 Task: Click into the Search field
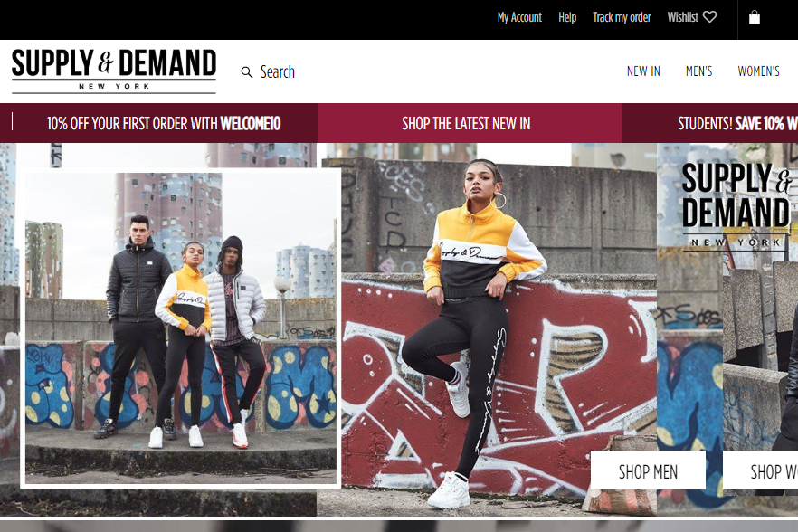coord(278,71)
